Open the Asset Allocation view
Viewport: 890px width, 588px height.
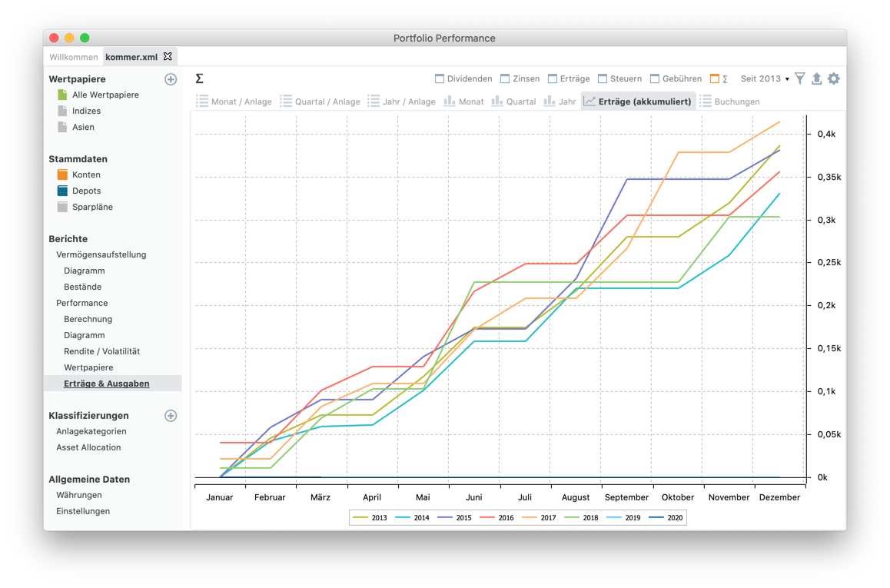88,447
